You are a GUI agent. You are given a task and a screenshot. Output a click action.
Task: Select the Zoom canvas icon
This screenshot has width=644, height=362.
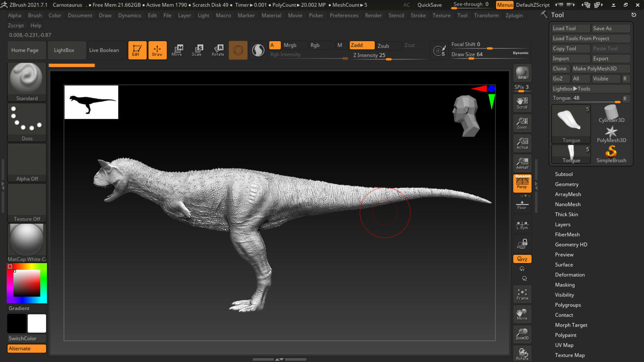coord(522,123)
